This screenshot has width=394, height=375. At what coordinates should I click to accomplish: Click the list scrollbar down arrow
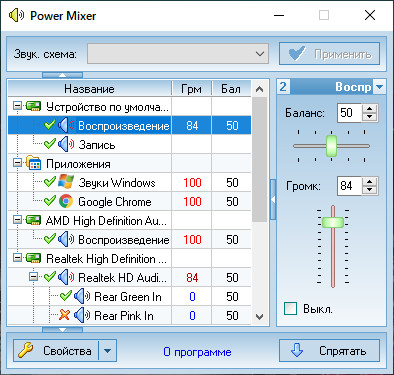point(259,317)
